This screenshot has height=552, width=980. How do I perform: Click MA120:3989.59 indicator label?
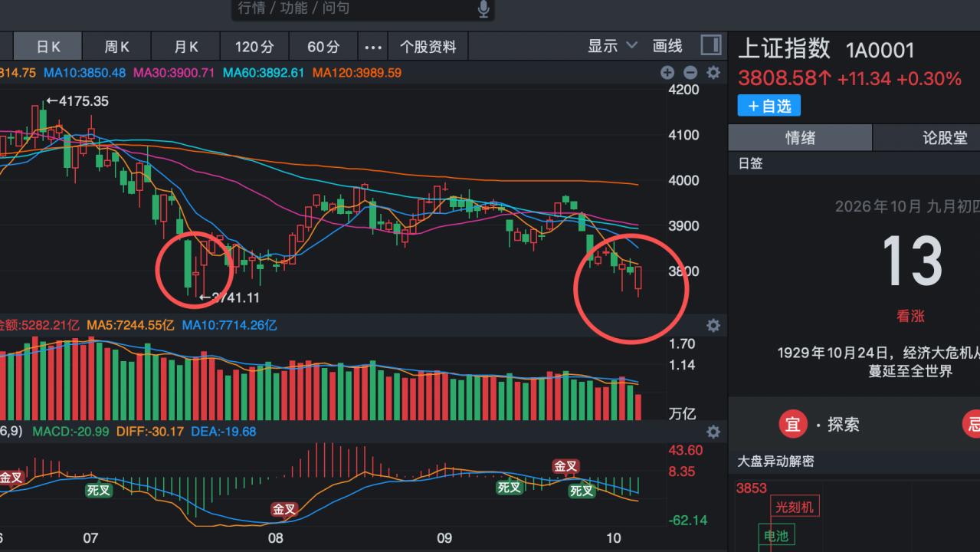(356, 73)
